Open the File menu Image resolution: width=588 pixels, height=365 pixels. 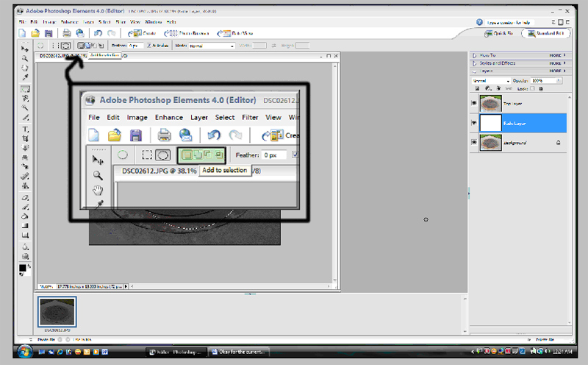pos(22,22)
